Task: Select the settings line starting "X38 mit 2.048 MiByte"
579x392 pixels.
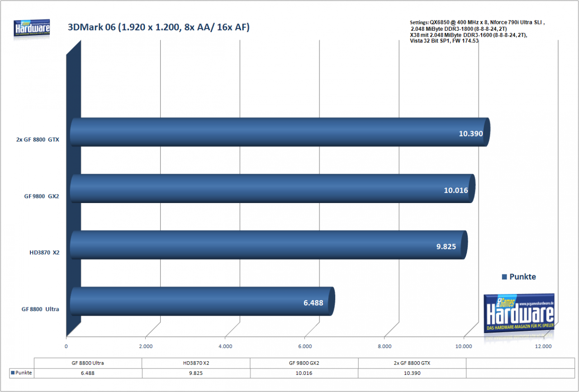Action: [x=468, y=35]
